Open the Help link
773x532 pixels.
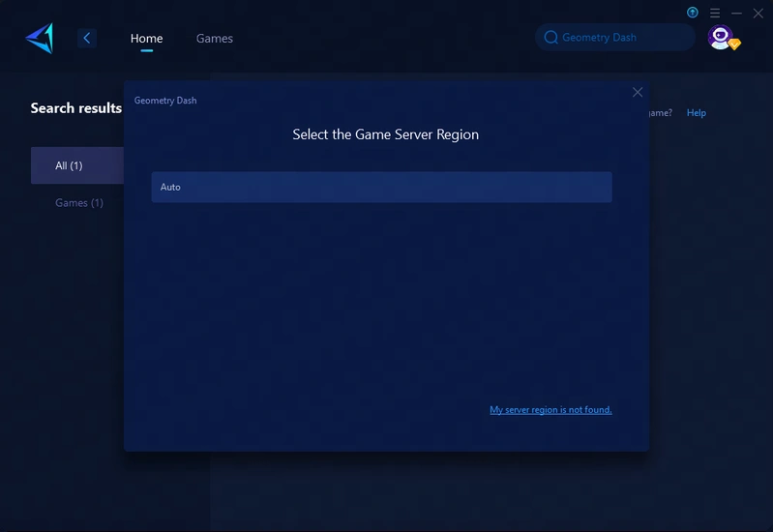pyautogui.click(x=697, y=113)
